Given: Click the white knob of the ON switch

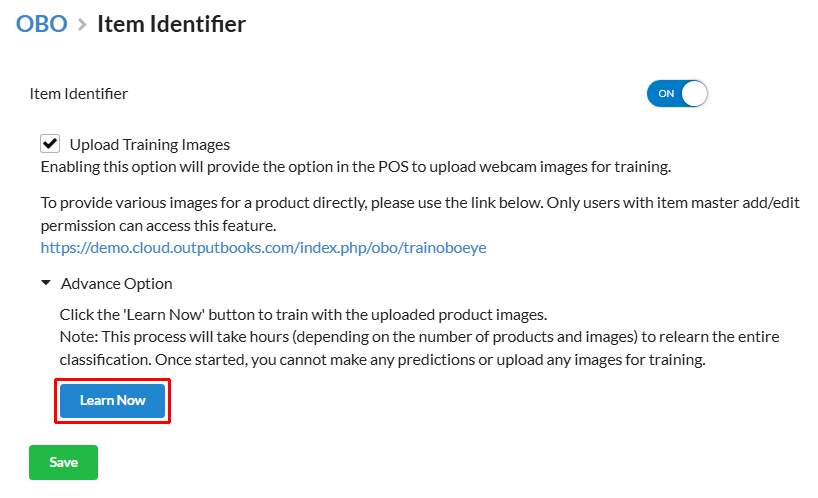Looking at the screenshot, I should [694, 94].
